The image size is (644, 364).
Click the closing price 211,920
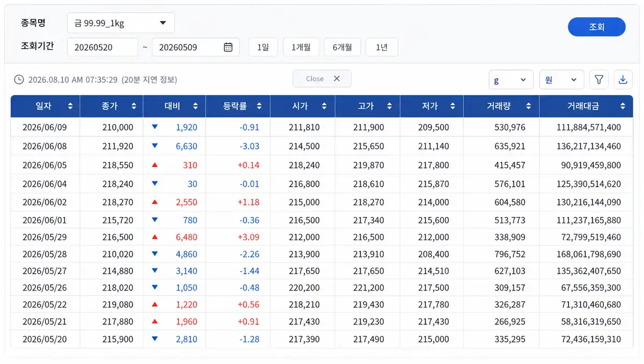pyautogui.click(x=118, y=146)
